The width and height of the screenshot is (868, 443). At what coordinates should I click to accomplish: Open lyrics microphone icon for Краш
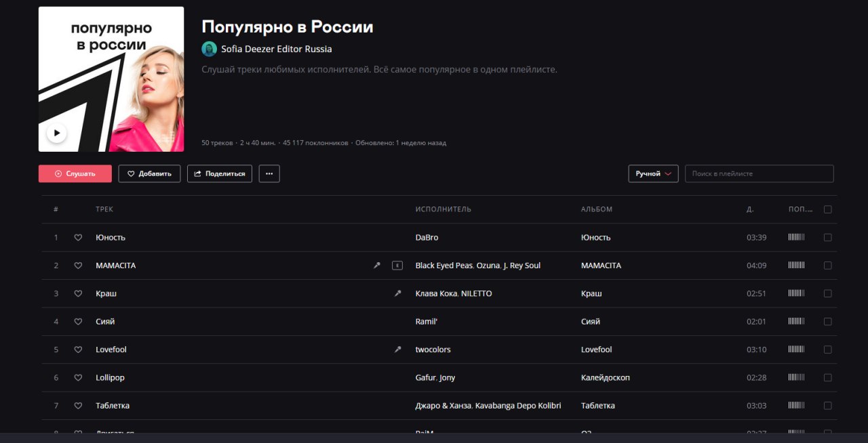[x=398, y=293]
